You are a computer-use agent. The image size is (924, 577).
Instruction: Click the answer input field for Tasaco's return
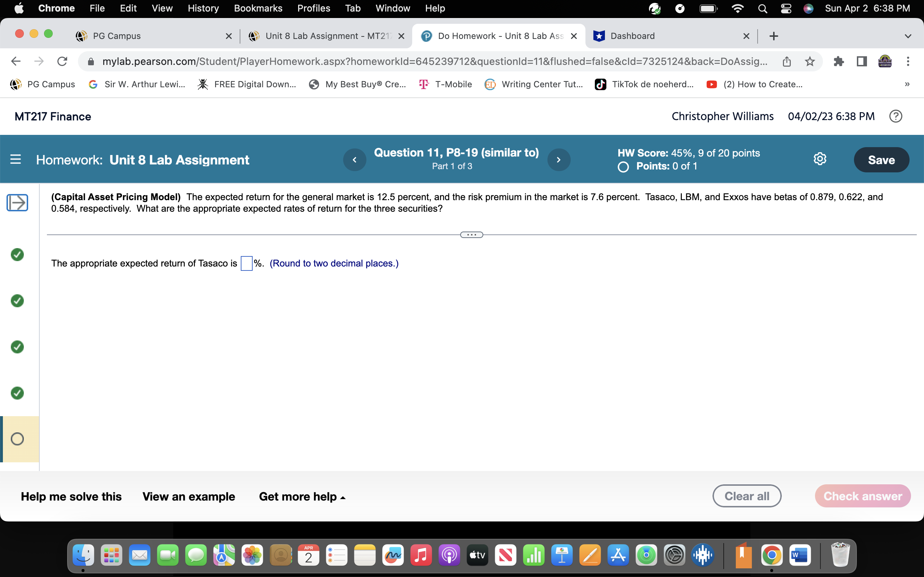[x=246, y=263]
